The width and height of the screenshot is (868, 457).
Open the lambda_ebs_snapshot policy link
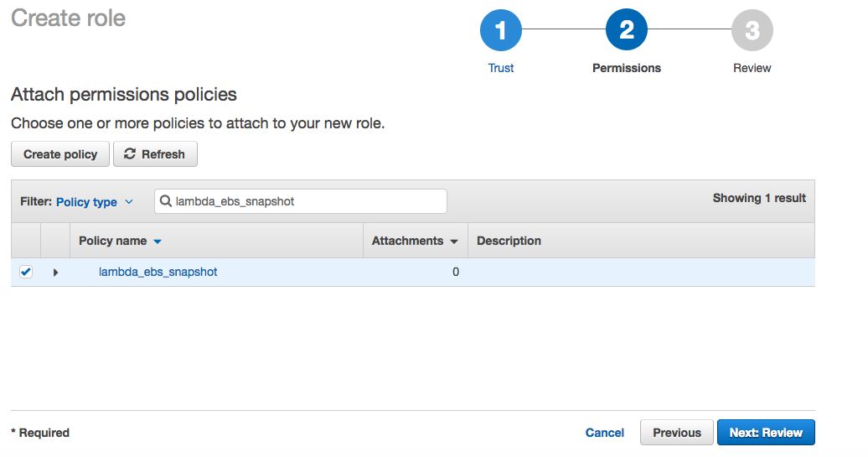158,272
